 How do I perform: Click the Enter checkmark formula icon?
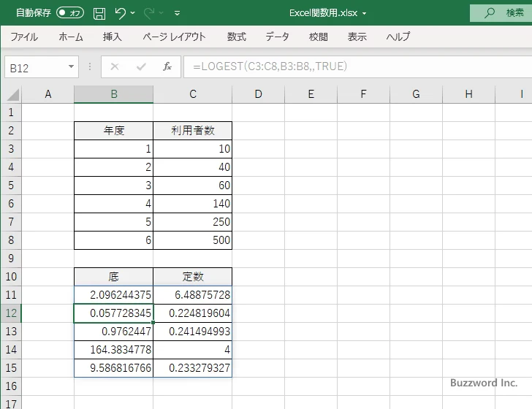pyautogui.click(x=141, y=66)
